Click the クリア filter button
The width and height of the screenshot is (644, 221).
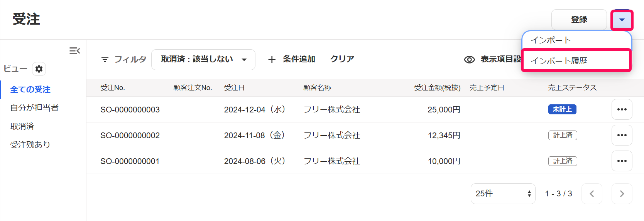pos(342,59)
